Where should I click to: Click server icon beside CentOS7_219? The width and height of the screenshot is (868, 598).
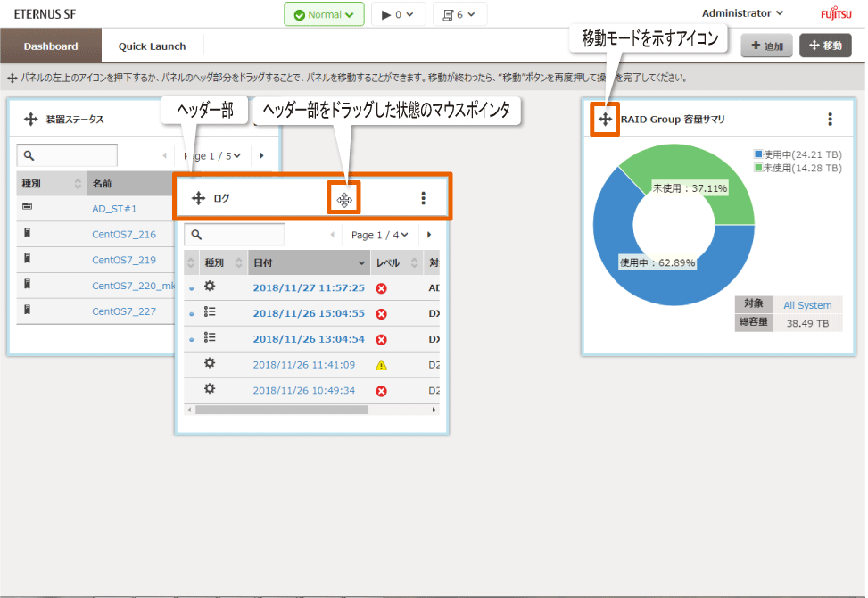click(x=27, y=258)
